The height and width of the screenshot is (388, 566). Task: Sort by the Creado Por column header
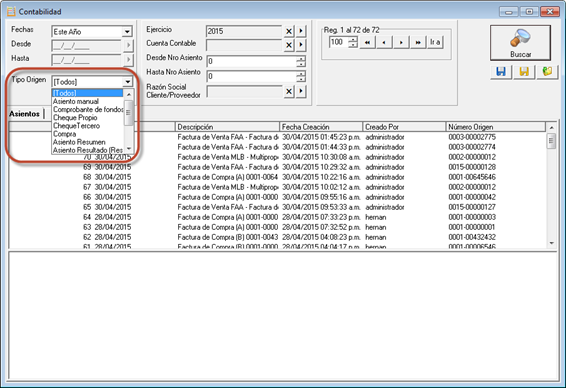(404, 127)
